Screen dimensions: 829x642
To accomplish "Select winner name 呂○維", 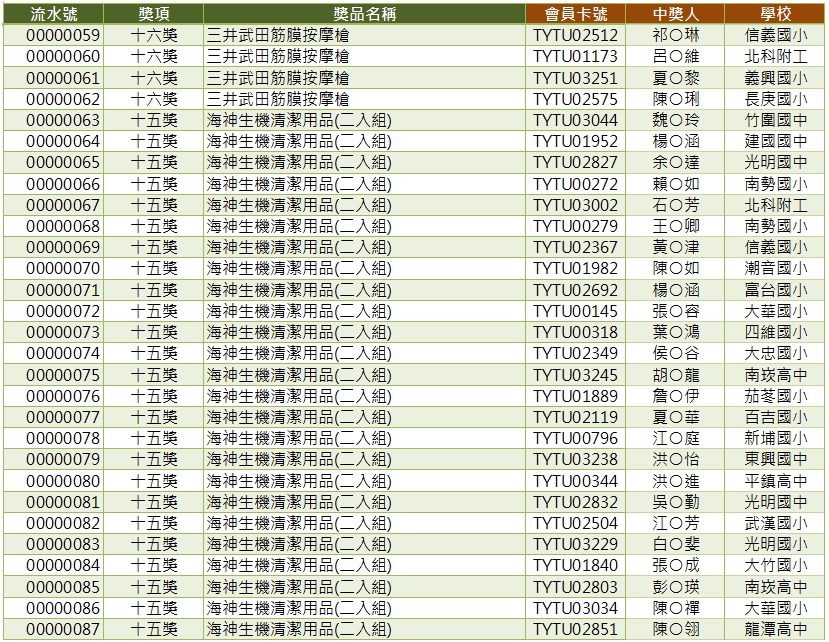I will 676,57.
